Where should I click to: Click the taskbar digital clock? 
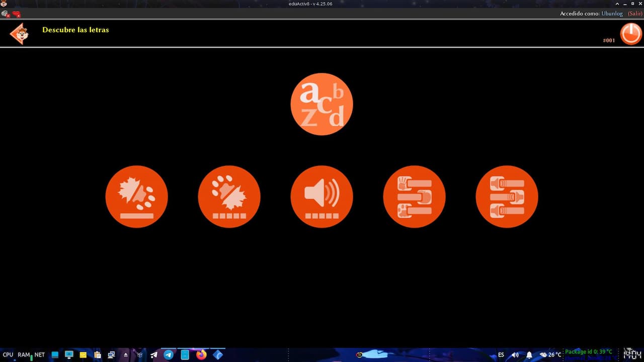(632, 354)
